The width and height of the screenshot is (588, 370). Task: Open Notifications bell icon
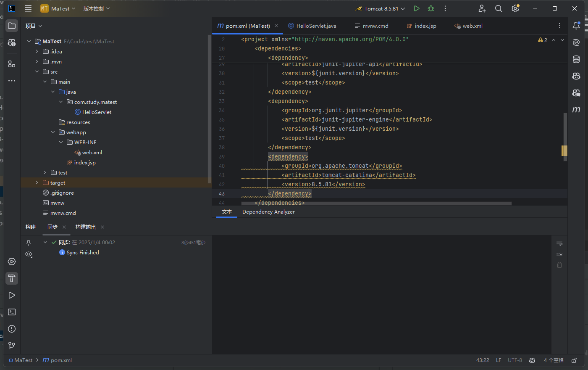[x=576, y=26]
